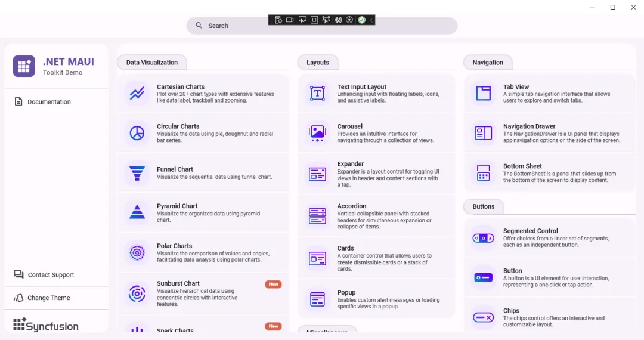Open Button control icon
Screen dimensions: 644x340
[x=484, y=277]
